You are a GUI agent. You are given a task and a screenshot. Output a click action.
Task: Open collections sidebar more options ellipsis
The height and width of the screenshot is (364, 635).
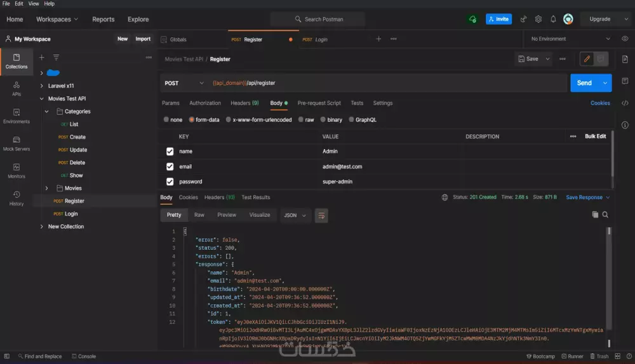tap(149, 58)
